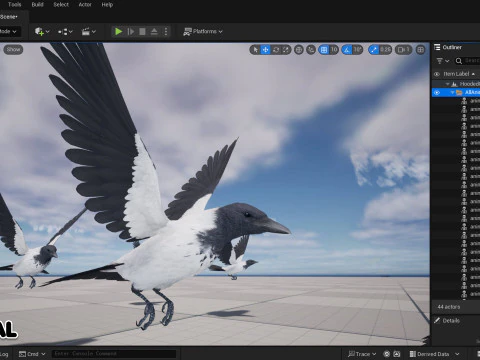Collapse the Hooded level tree row
The height and width of the screenshot is (360, 480).
[x=448, y=84]
